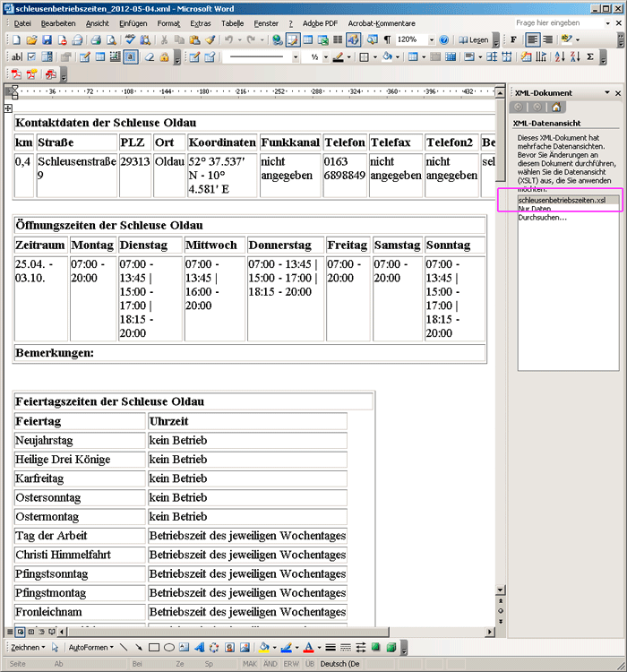Protect the form with the lock icon
This screenshot has width=627, height=672.
[164, 57]
